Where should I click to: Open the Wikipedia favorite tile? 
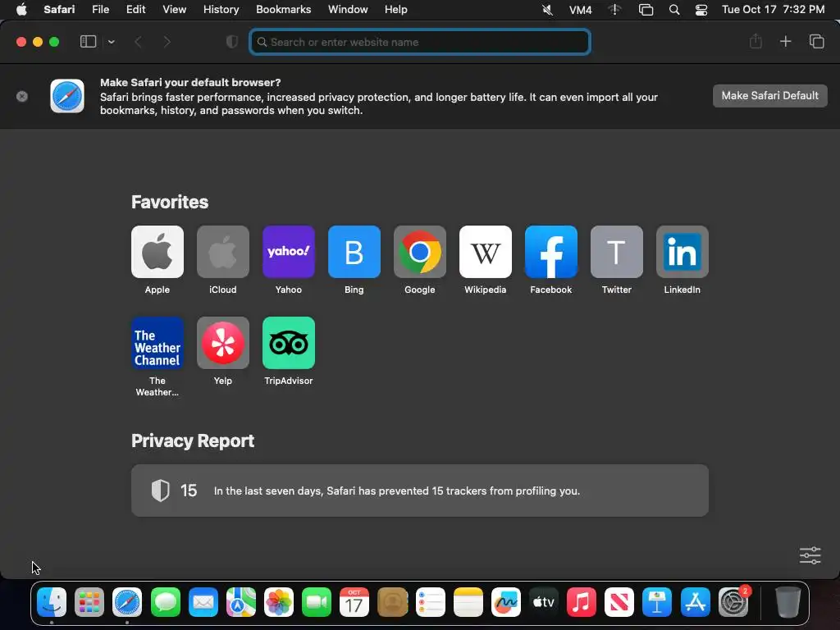486,252
